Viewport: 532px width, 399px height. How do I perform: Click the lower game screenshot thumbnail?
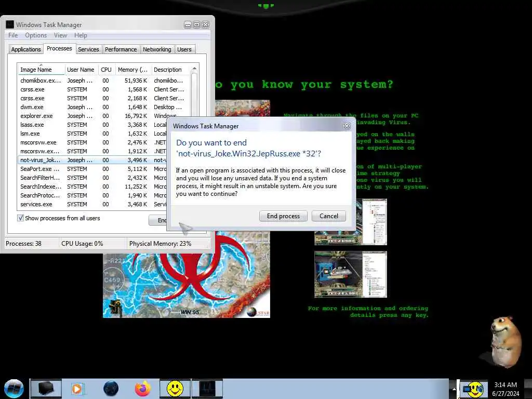point(351,274)
